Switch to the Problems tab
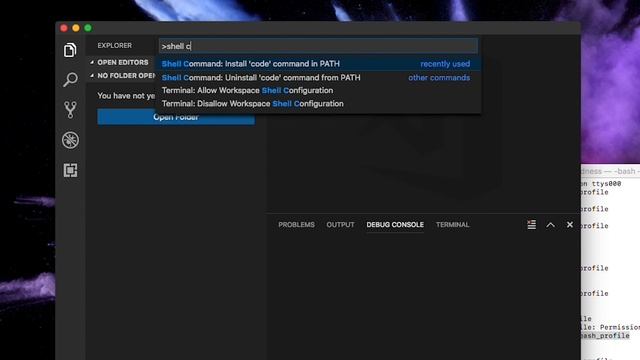The image size is (640, 360). (296, 225)
